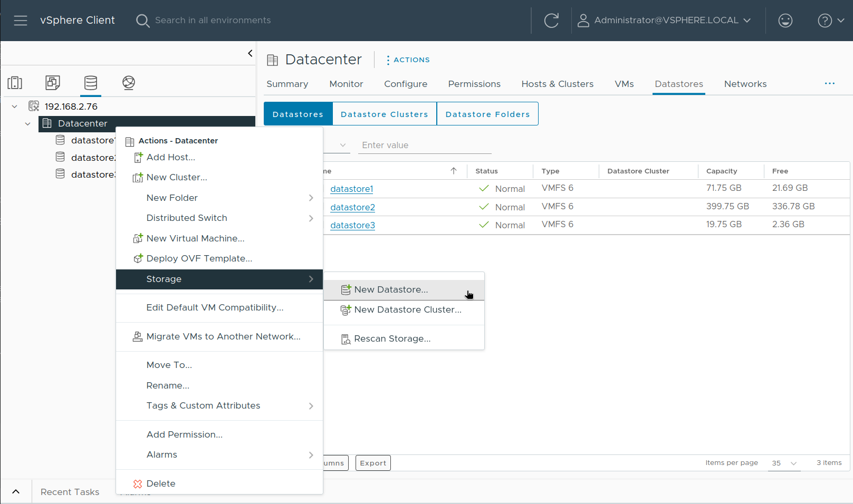The image size is (853, 504).
Task: Click the Enter value filter field
Action: pos(425,146)
